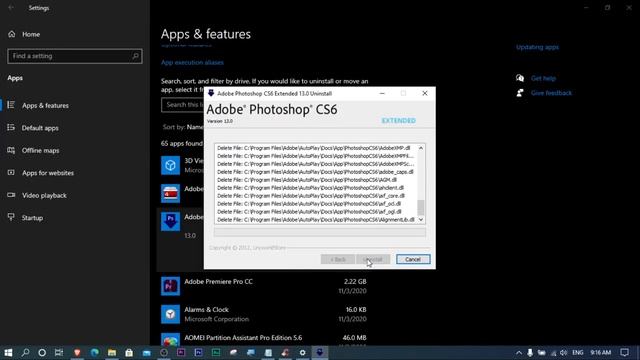The height and width of the screenshot is (360, 640).
Task: Select the 'AlignmentLib.dll' delete log line
Action: point(316,220)
